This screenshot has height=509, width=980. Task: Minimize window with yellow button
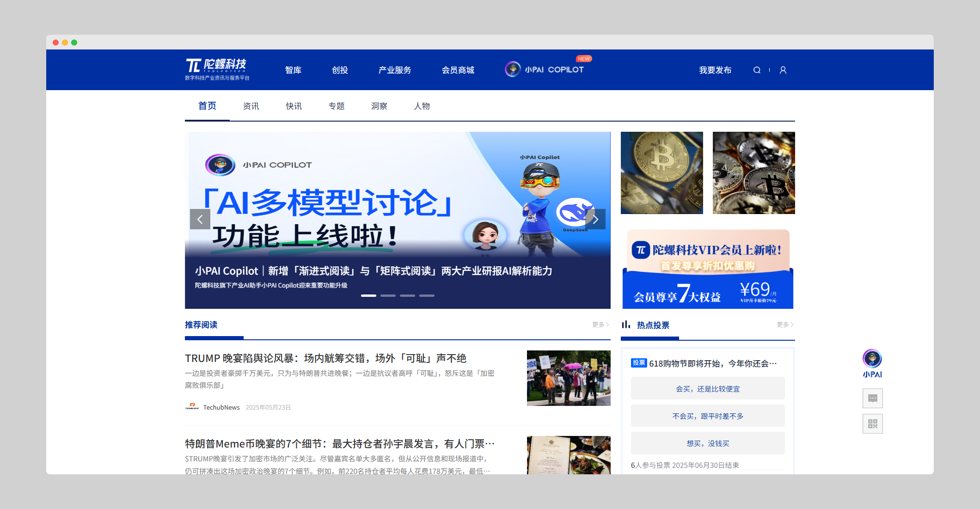[65, 43]
